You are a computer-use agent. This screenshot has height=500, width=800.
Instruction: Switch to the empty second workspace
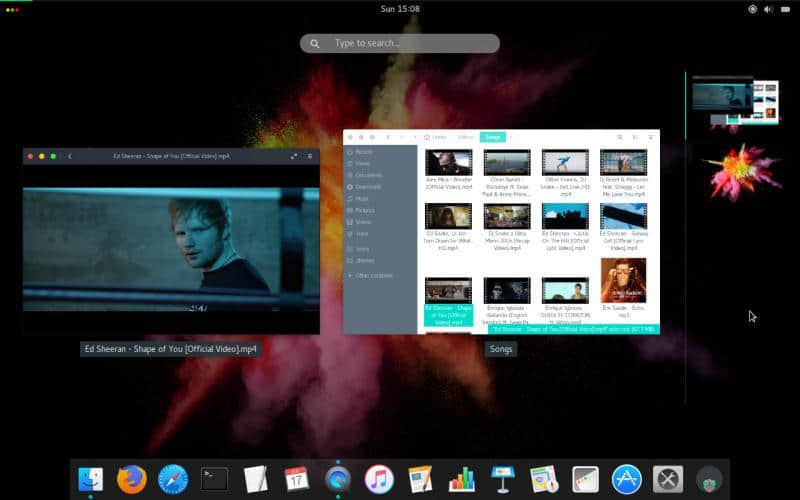[x=740, y=171]
